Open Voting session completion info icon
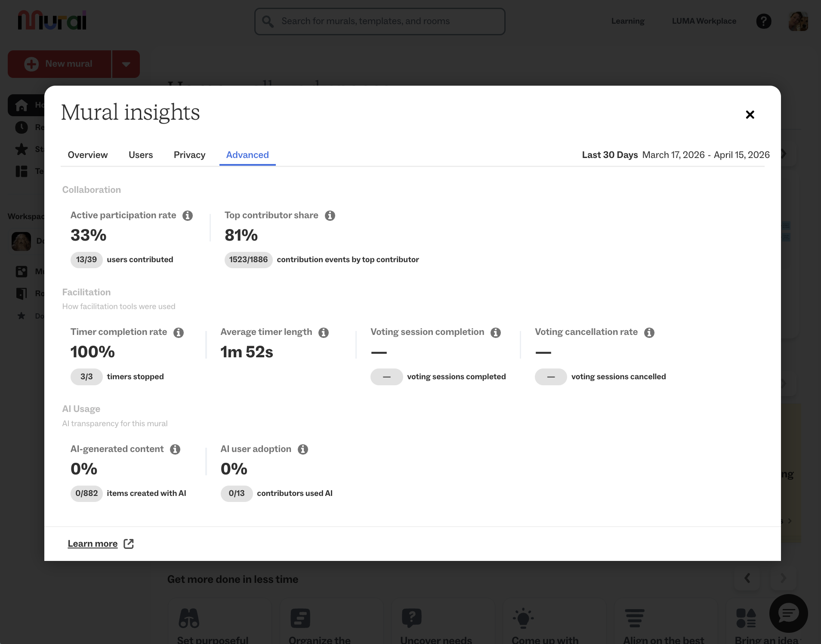 point(496,333)
